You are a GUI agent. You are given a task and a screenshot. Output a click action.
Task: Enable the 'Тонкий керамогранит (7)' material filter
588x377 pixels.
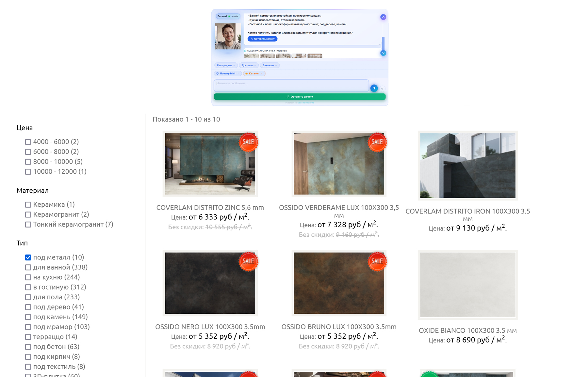(x=28, y=225)
